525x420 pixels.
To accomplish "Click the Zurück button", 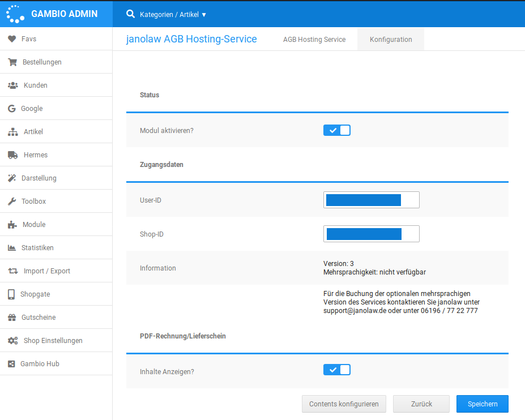I will [x=421, y=404].
